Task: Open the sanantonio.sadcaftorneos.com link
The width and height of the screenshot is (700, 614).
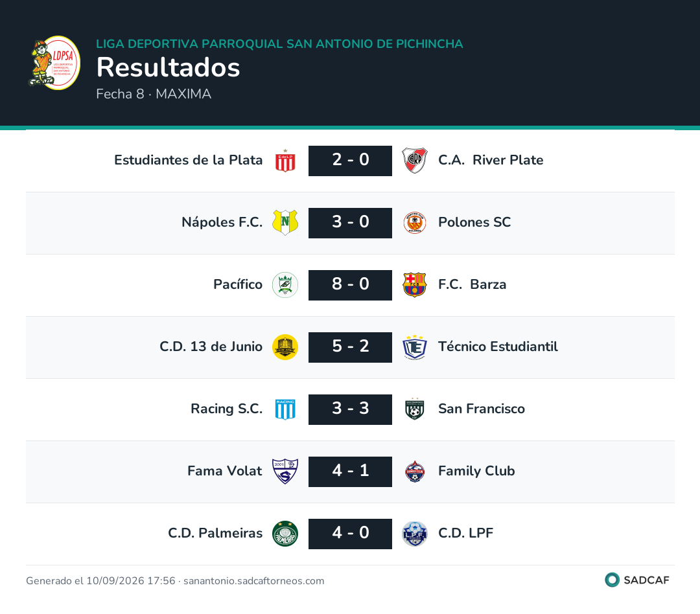Action: coord(254,581)
